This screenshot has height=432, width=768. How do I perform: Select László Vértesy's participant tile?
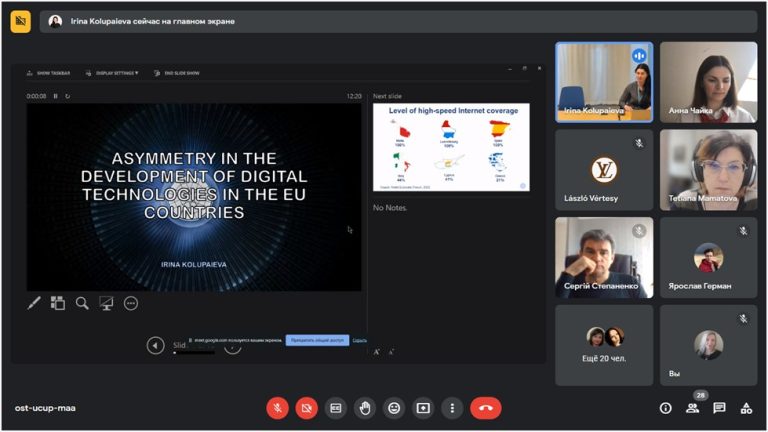point(604,170)
